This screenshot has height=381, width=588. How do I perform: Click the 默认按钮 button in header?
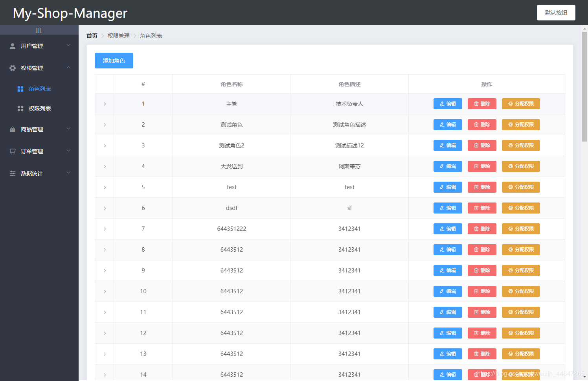(556, 13)
